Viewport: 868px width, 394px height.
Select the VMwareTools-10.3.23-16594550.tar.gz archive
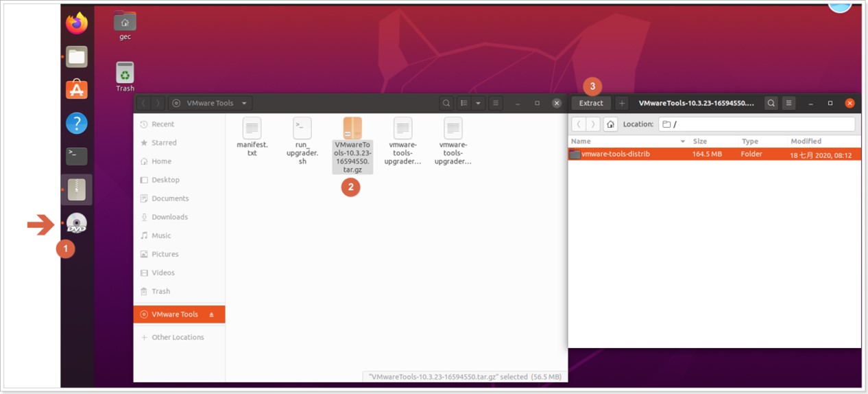(352, 145)
